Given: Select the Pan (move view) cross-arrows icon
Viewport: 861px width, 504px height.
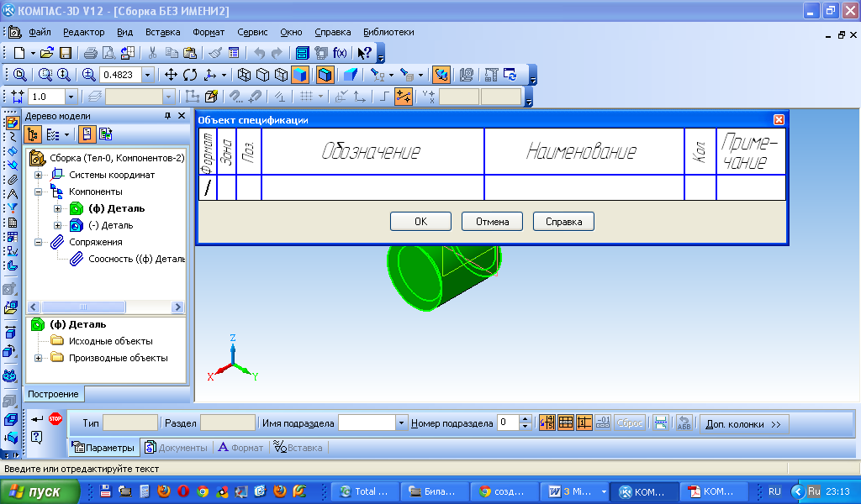Looking at the screenshot, I should (171, 75).
